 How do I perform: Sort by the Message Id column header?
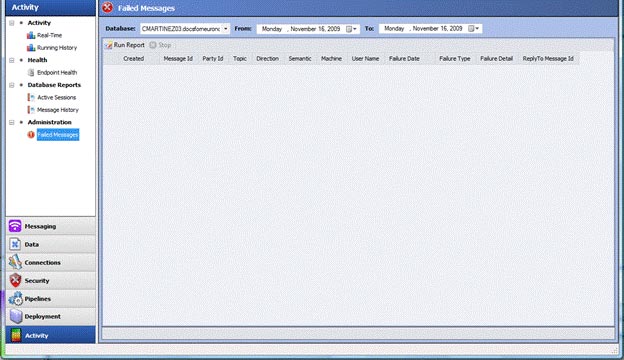(178, 58)
